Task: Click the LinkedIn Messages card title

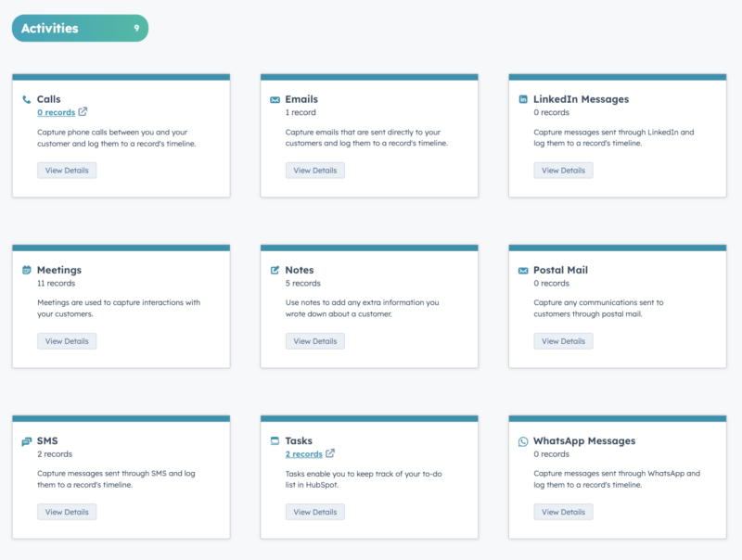Action: pyautogui.click(x=582, y=99)
